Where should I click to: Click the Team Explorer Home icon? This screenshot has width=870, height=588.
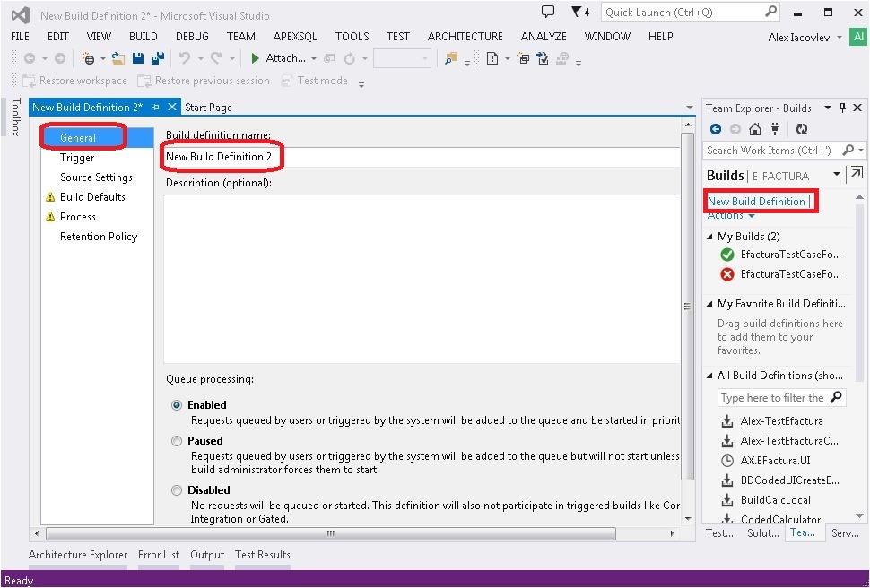pos(754,129)
